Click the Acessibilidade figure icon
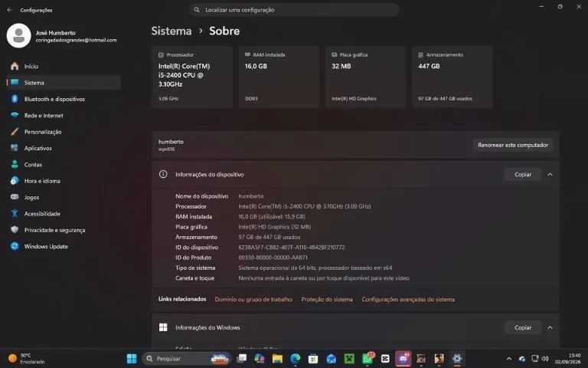This screenshot has width=588, height=368. click(15, 213)
